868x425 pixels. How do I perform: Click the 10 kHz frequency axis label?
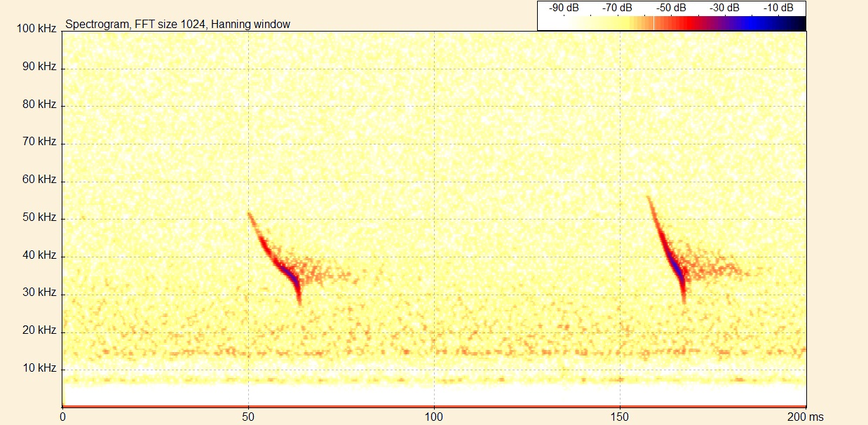point(40,368)
